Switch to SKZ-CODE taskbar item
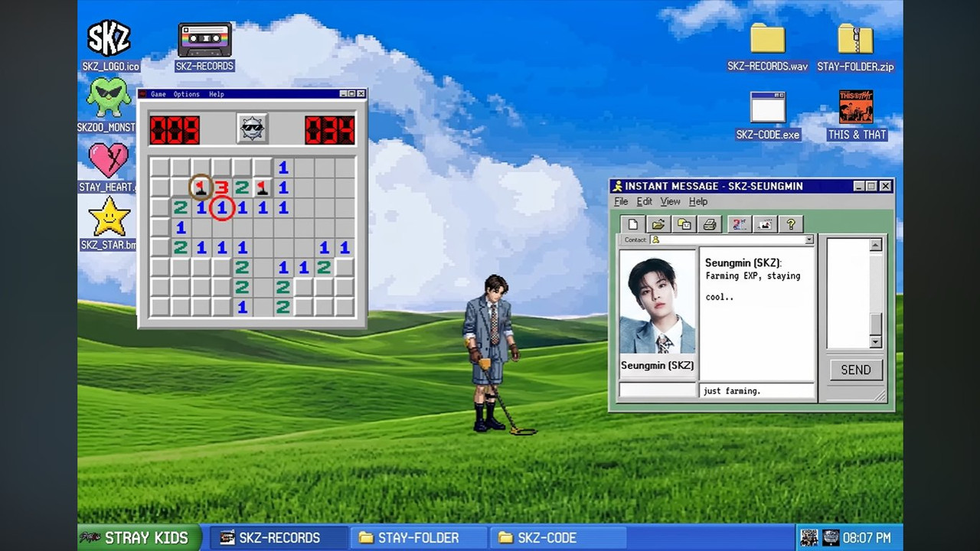Image resolution: width=980 pixels, height=551 pixels. coord(557,538)
